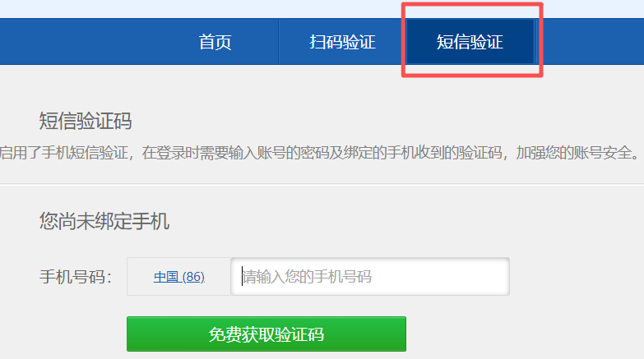Click the phrase 启用了手机短信验证 in the description
The width and height of the screenshot is (644, 359).
(63, 153)
